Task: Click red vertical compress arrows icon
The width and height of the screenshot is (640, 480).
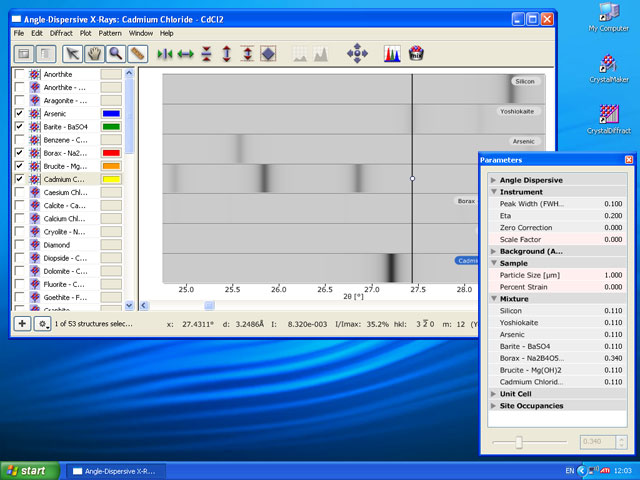Action: 207,54
